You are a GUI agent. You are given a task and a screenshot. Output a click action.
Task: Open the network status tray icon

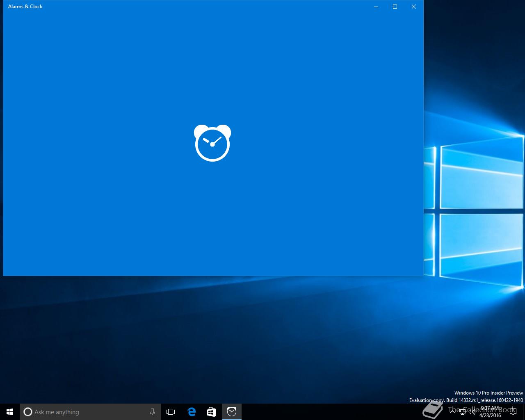point(462,412)
